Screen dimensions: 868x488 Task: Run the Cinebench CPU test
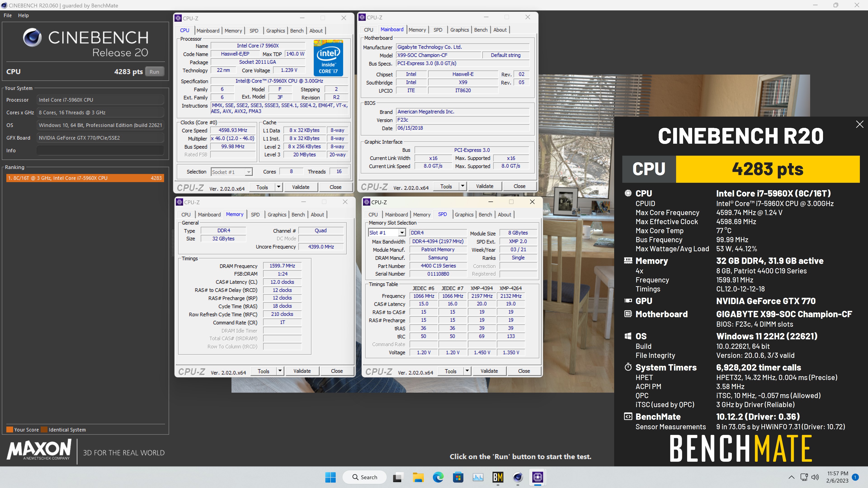click(x=154, y=72)
